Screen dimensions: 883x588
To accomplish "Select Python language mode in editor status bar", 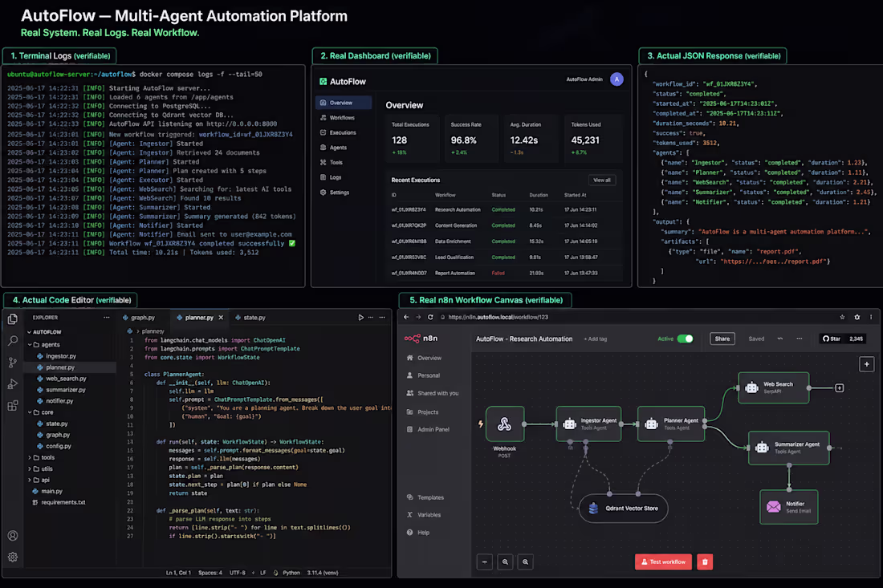I will tap(291, 573).
